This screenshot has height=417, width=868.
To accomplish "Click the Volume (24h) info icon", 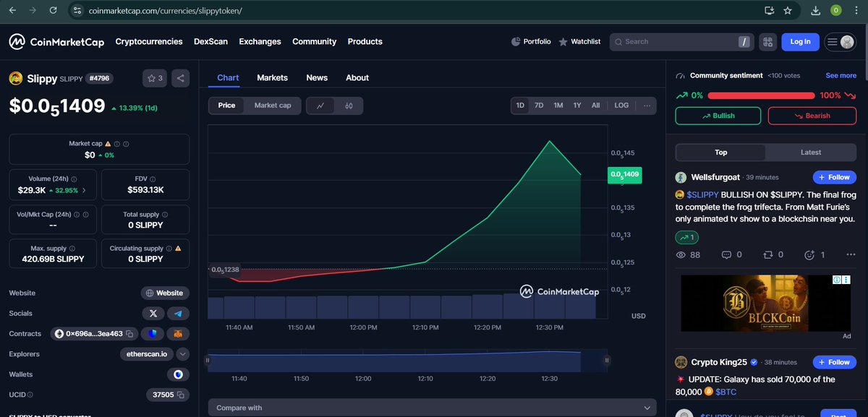I will [75, 179].
